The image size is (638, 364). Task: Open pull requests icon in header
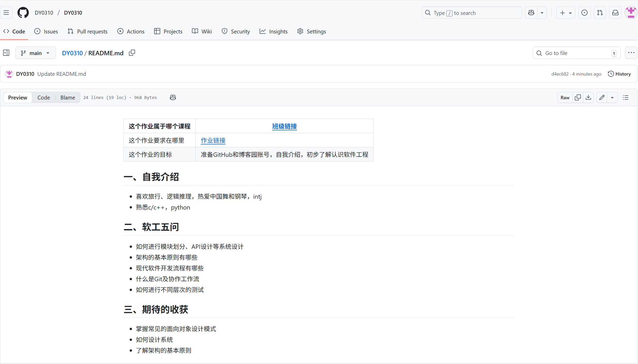(x=600, y=13)
